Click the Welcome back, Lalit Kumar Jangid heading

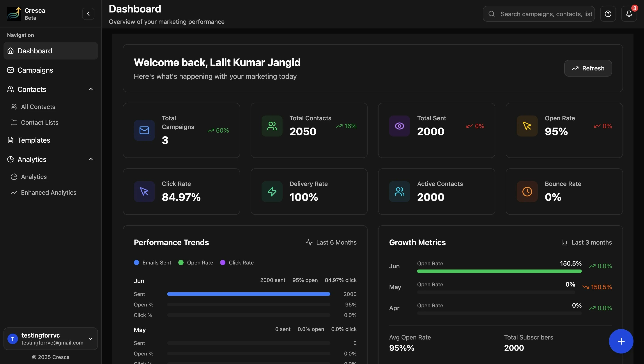point(217,63)
